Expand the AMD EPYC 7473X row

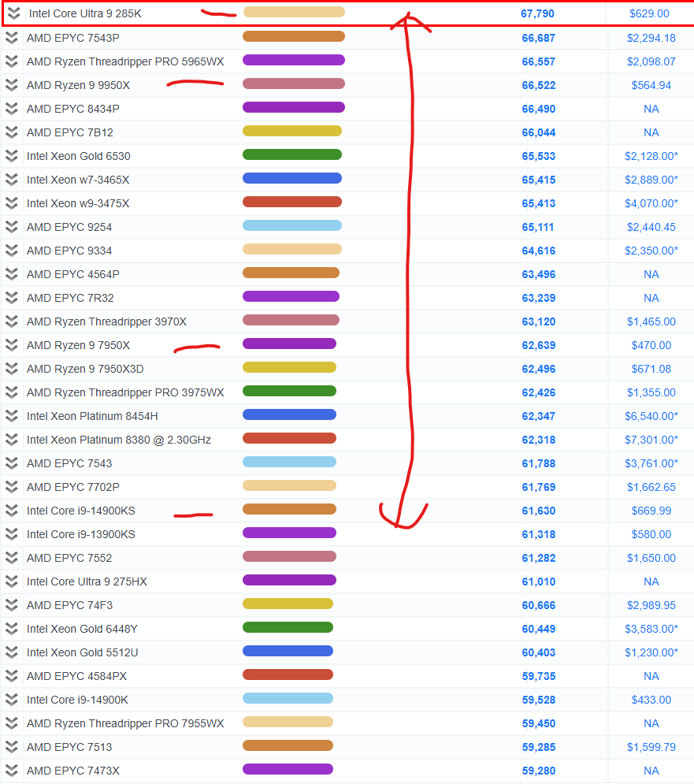pyautogui.click(x=12, y=771)
